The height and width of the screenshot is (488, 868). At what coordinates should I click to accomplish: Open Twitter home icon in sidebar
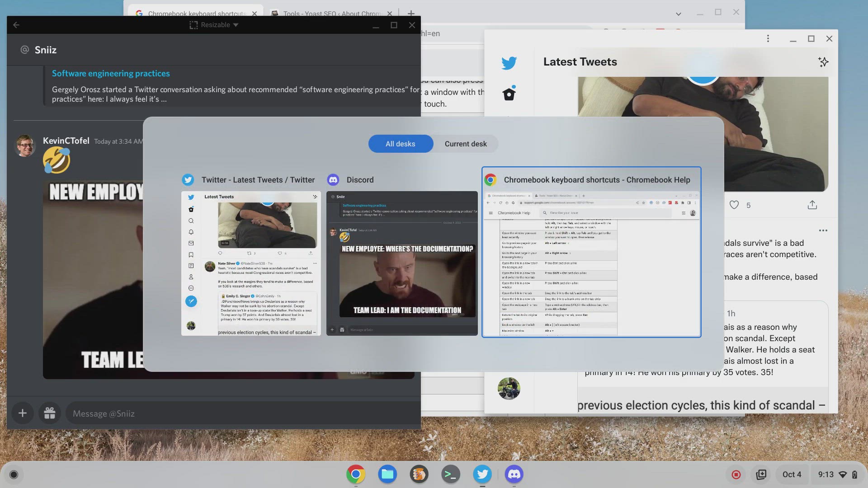click(x=509, y=94)
